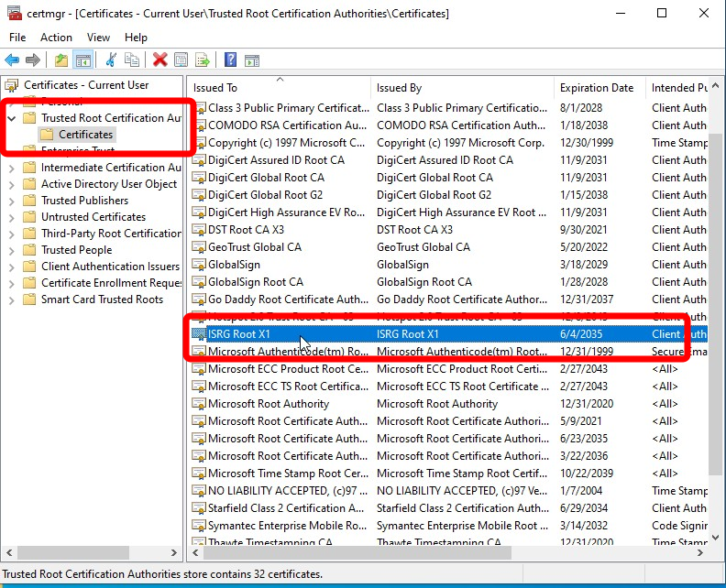Expand the Untrusted Certificates node chevron
The height and width of the screenshot is (588, 726).
[12, 217]
